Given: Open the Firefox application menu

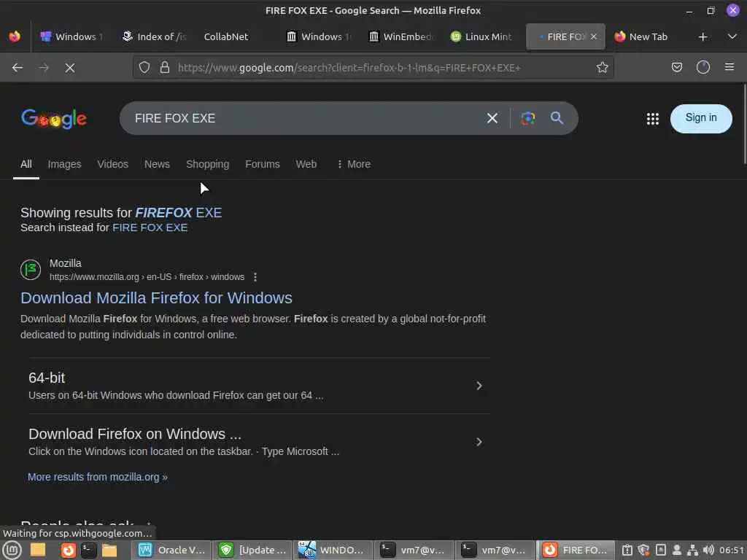Looking at the screenshot, I should (x=729, y=67).
